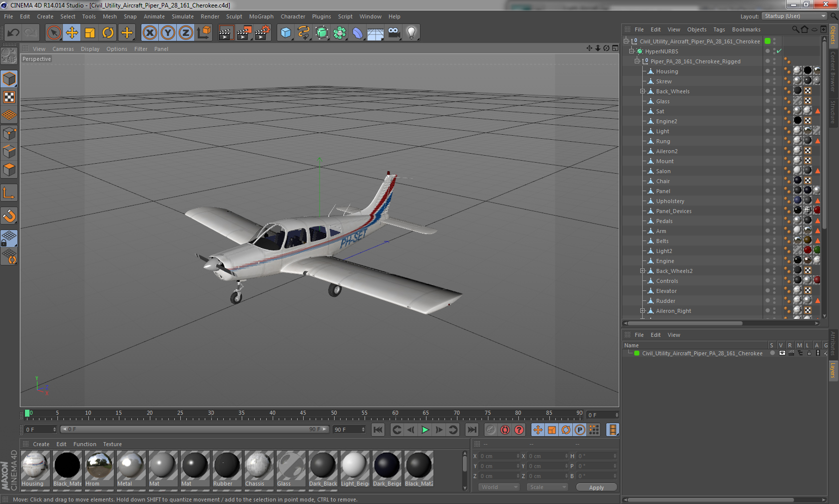Select the Housing material swatch
This screenshot has width=839, height=504.
pyautogui.click(x=35, y=468)
